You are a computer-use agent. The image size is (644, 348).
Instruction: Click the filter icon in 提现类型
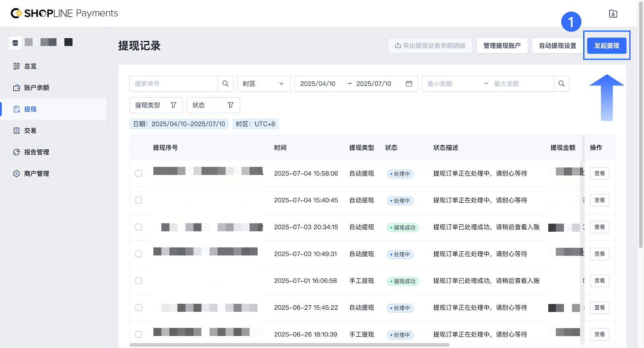173,105
